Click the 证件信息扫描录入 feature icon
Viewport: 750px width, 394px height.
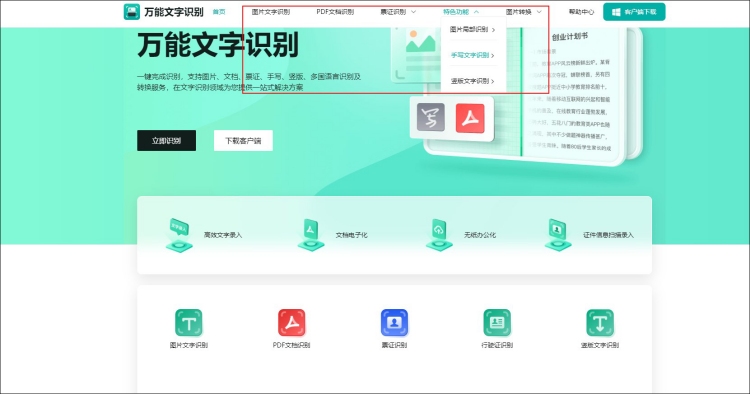[x=558, y=235]
